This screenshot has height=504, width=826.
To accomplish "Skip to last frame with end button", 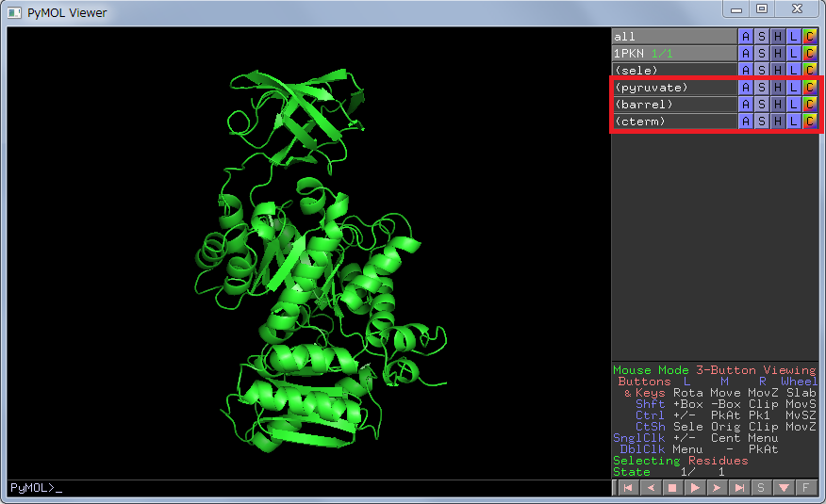I will (739, 488).
